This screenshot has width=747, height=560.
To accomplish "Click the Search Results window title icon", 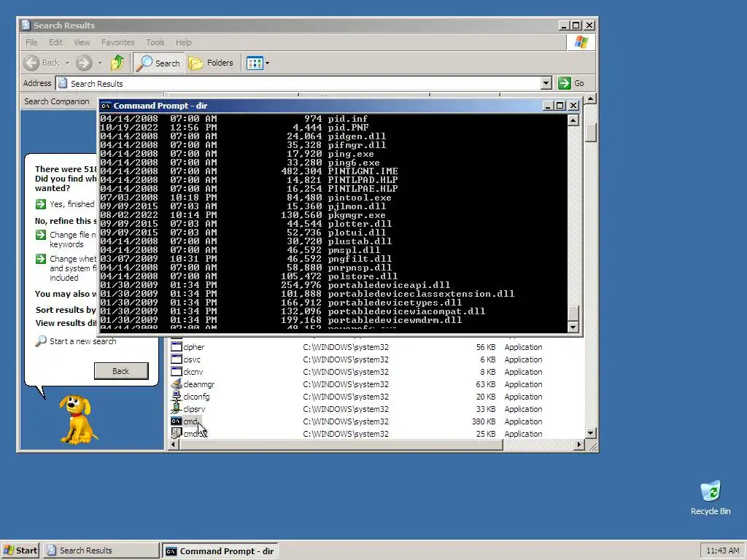I will point(26,26).
